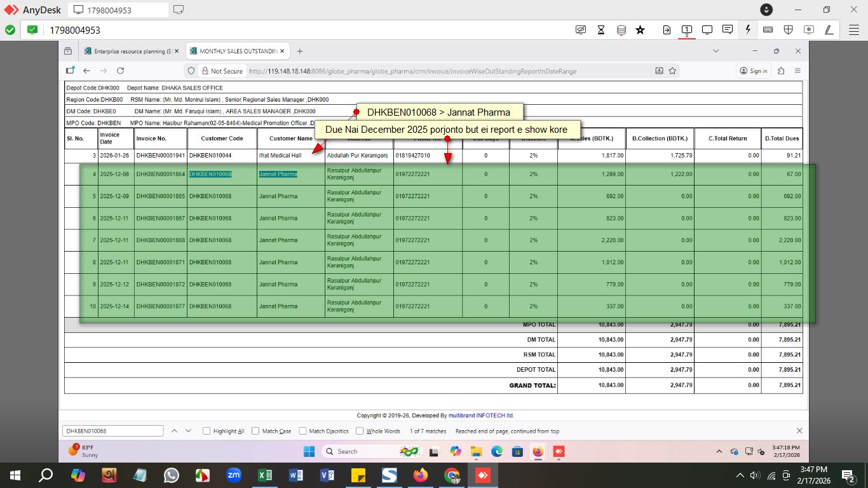Screen dimensions: 868x488
Task: Bookmark this page with the star icon
Action: [672, 71]
